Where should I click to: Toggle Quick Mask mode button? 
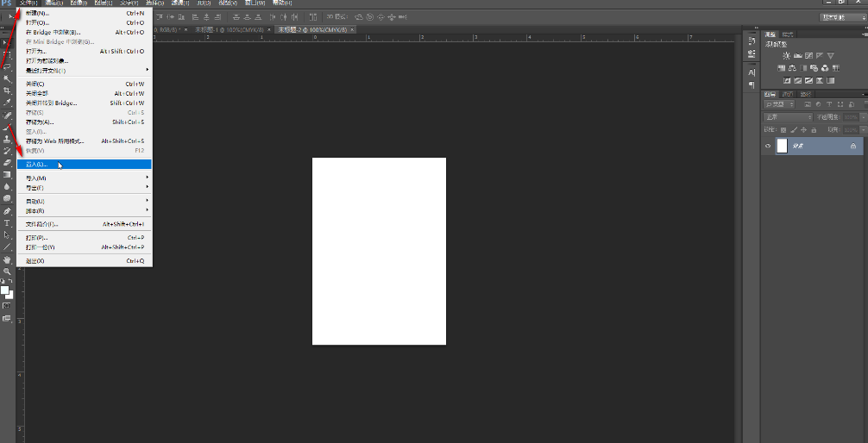click(7, 306)
